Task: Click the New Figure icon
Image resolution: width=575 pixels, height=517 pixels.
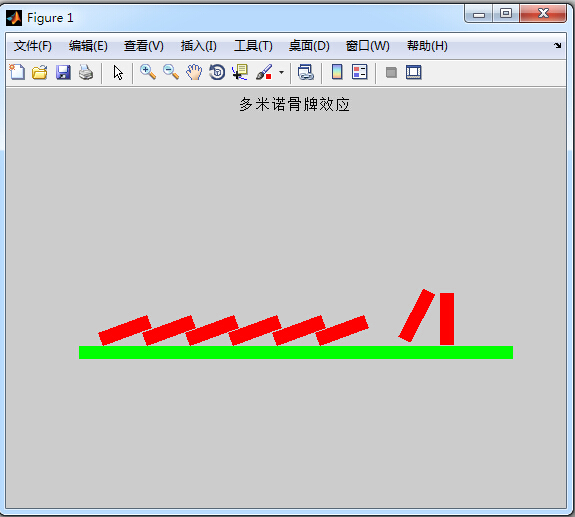Action: point(17,72)
